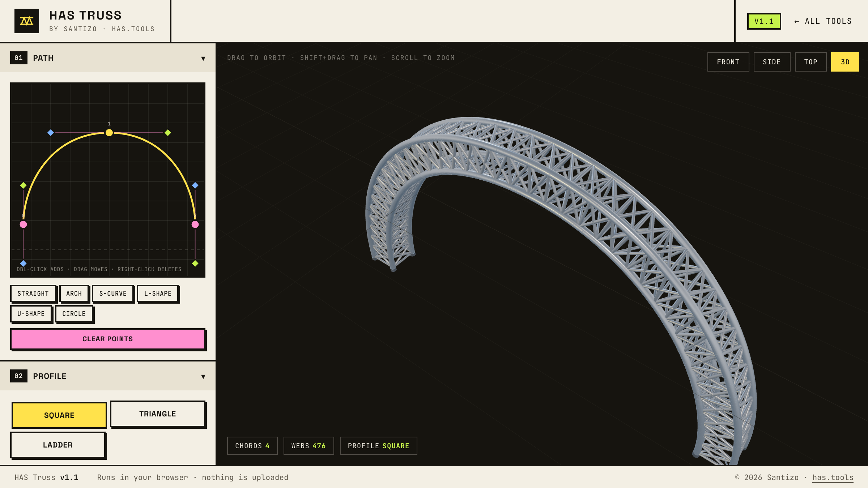Image resolution: width=868 pixels, height=488 pixels.
Task: Click the blue handle left of point 1
Action: (51, 133)
